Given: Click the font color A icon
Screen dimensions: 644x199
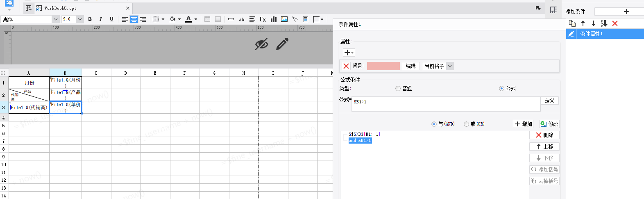Looking at the screenshot, I should click(188, 19).
